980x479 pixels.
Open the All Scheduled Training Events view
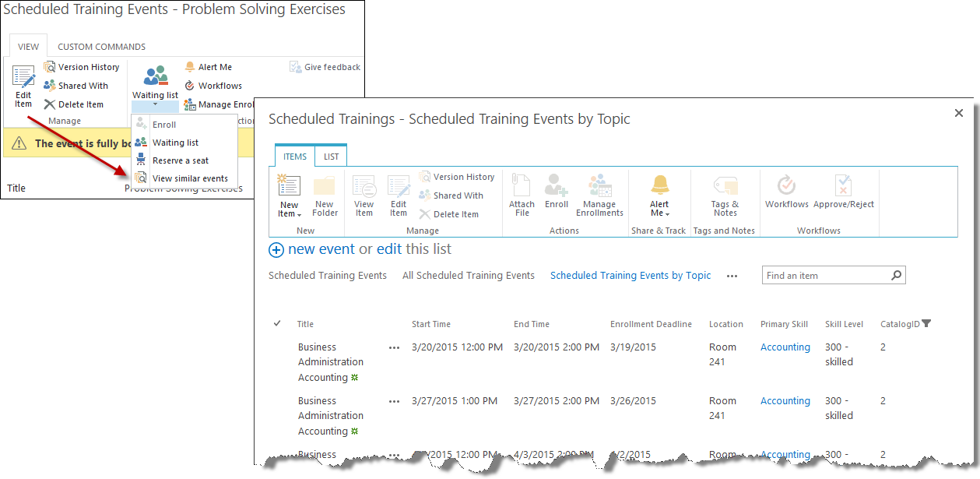[x=469, y=276]
